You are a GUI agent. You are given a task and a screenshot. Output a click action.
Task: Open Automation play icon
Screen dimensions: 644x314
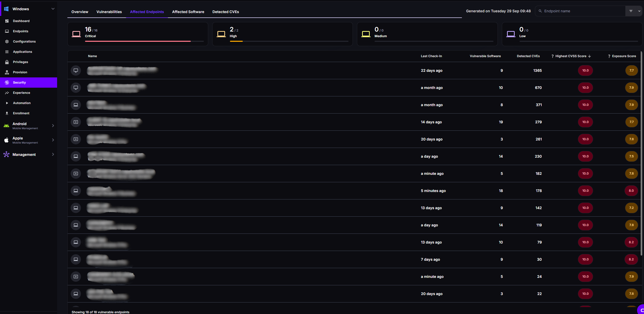(7, 103)
